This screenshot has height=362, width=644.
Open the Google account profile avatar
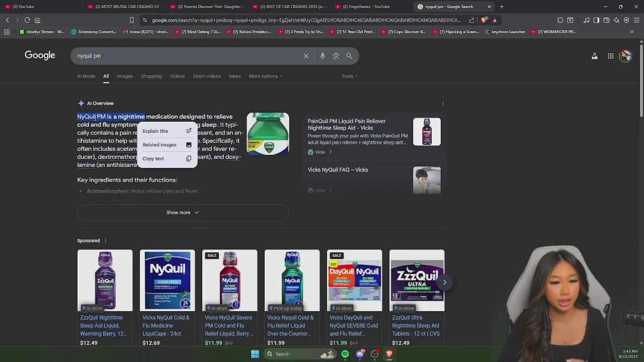pyautogui.click(x=625, y=56)
